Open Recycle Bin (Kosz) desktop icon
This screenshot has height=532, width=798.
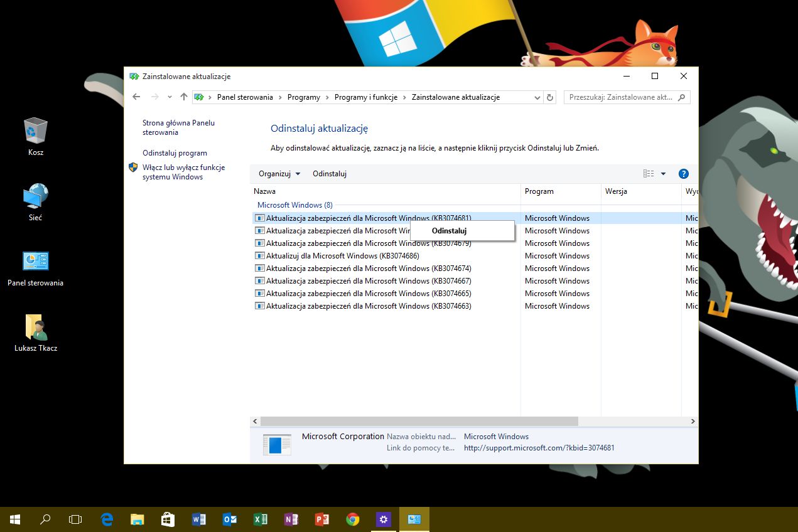(36, 136)
